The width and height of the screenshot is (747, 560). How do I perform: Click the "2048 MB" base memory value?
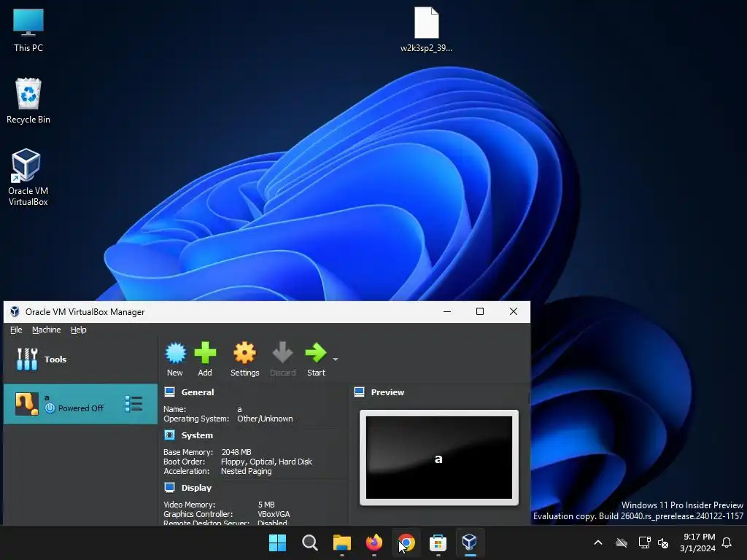[236, 452]
